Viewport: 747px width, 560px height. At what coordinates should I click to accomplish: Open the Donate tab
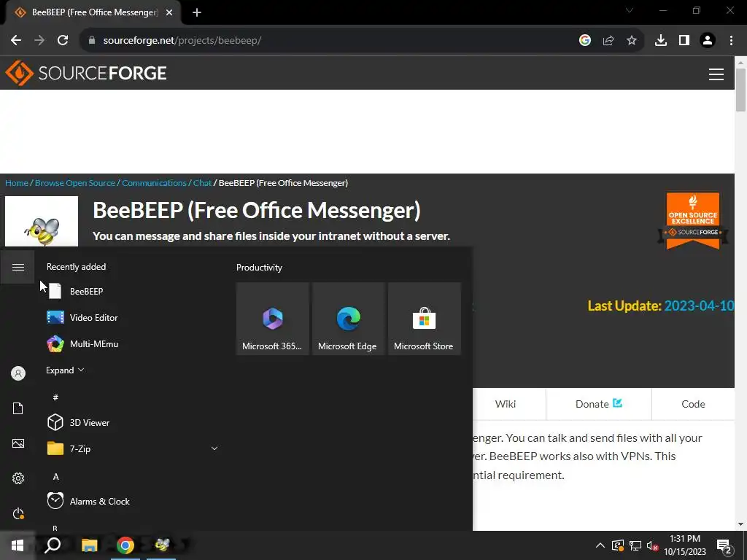pyautogui.click(x=599, y=404)
